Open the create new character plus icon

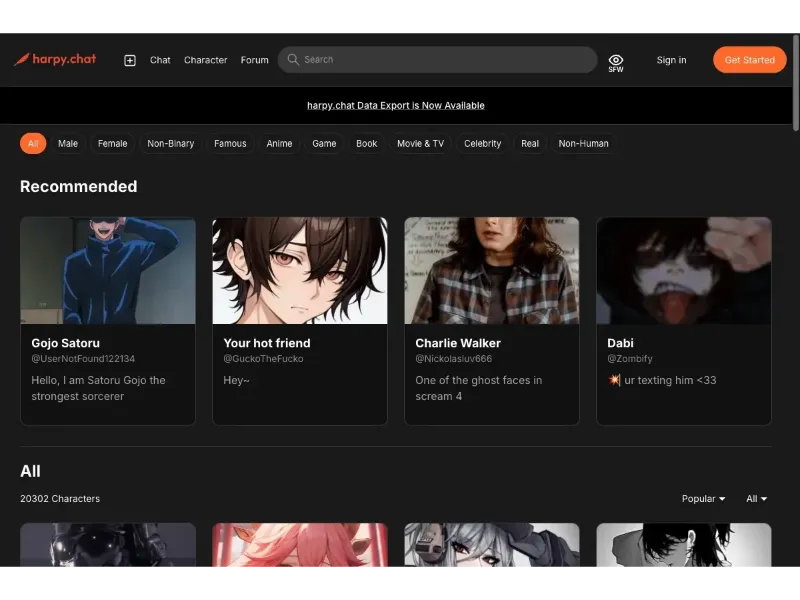129,60
